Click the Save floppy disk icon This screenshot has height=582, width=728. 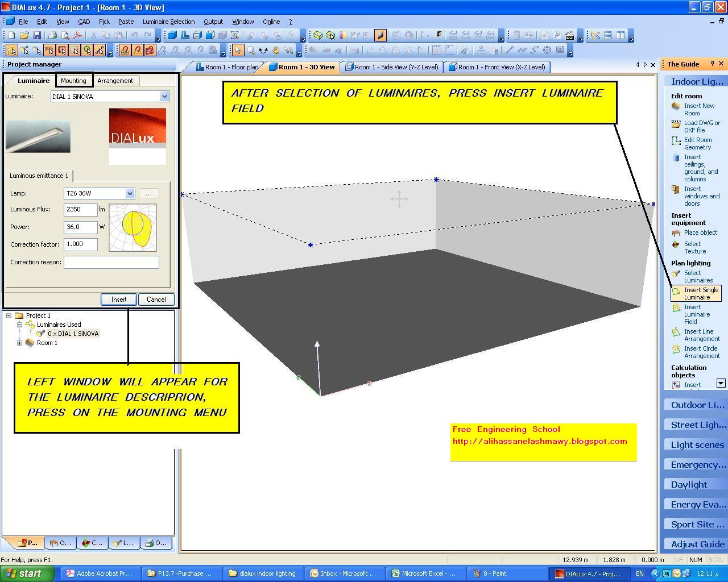[36, 35]
